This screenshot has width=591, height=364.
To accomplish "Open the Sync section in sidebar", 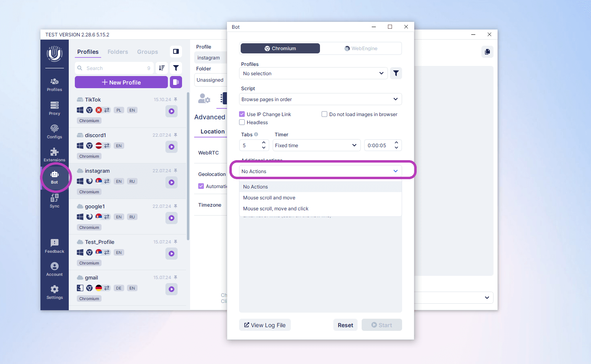I will point(54,201).
